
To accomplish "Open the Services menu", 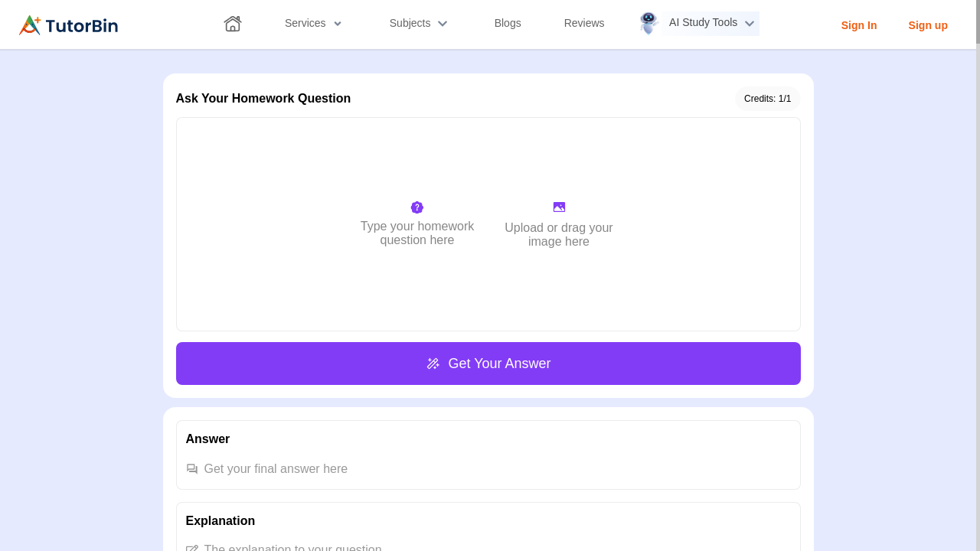I will 305,23.
